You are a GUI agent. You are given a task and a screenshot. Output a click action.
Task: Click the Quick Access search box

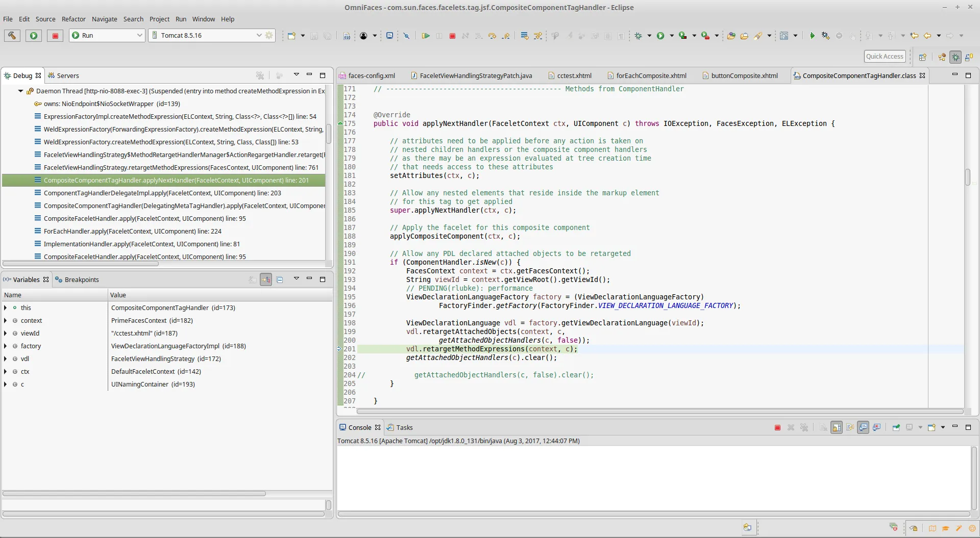[885, 56]
